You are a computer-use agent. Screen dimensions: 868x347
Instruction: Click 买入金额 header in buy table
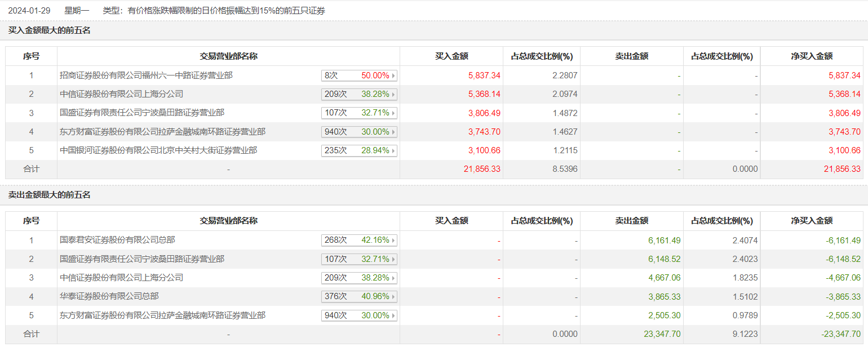(451, 56)
